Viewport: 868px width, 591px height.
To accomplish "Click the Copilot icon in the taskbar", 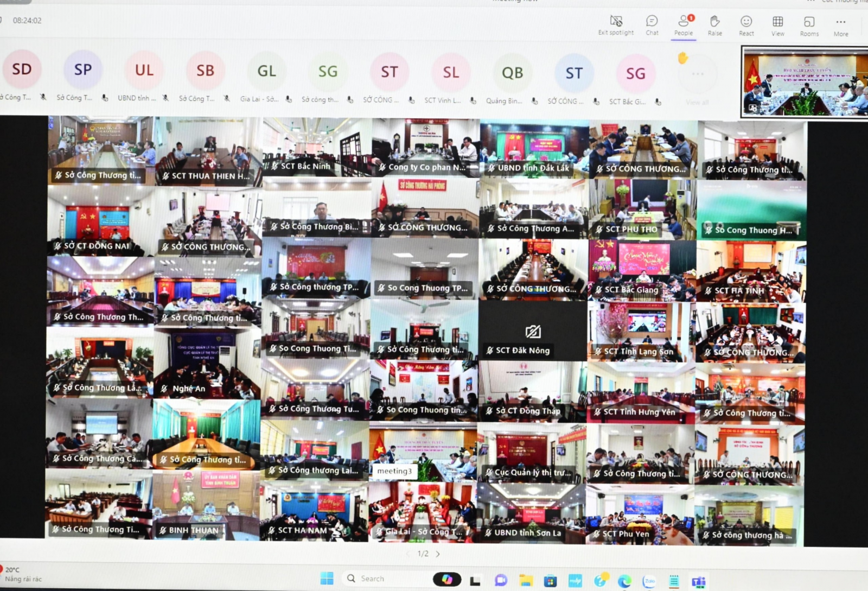I will (447, 580).
